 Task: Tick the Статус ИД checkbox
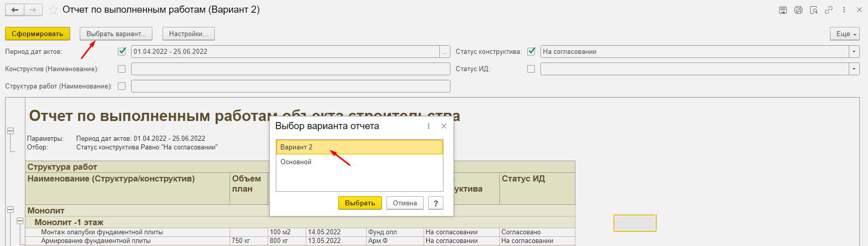tap(531, 69)
